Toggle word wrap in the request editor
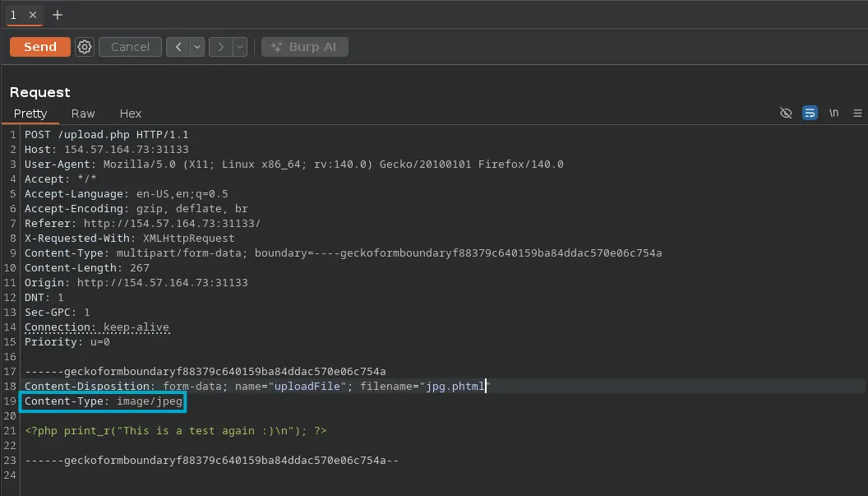868x496 pixels. pyautogui.click(x=810, y=114)
